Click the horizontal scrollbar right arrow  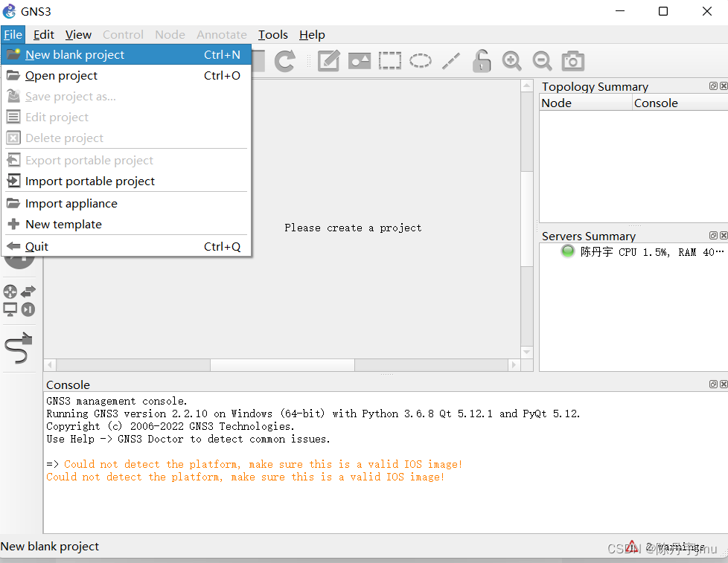[514, 365]
